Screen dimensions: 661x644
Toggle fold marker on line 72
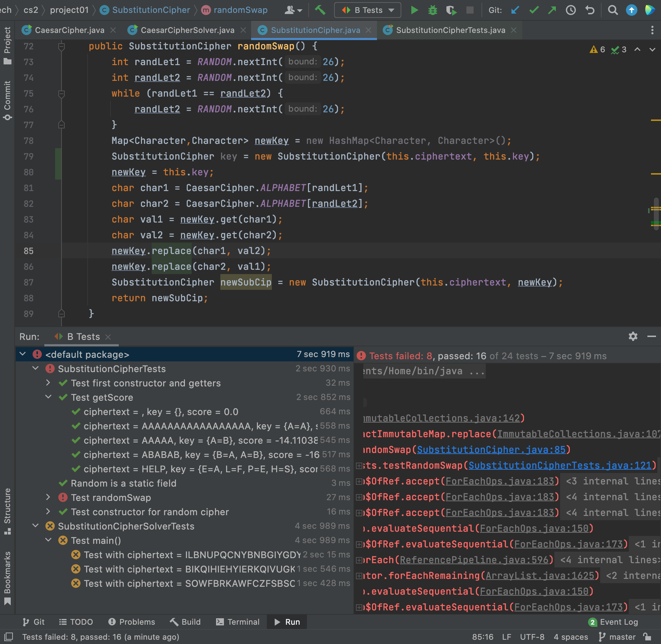[62, 46]
